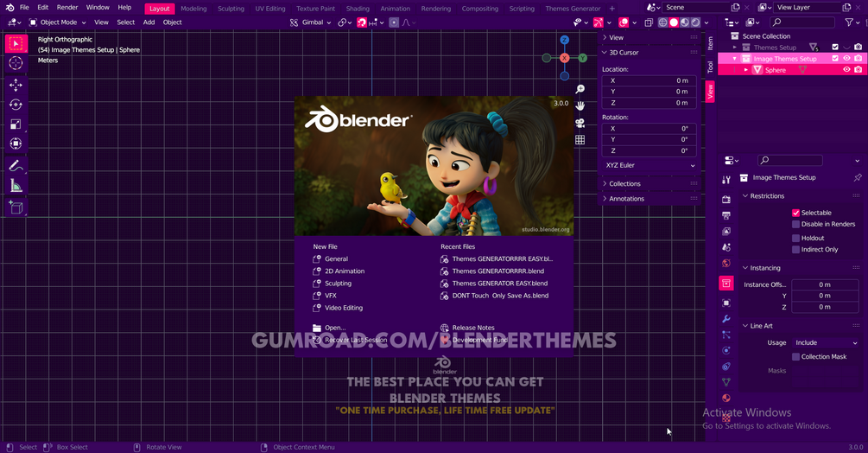
Task: Open the Render menu
Action: click(67, 8)
